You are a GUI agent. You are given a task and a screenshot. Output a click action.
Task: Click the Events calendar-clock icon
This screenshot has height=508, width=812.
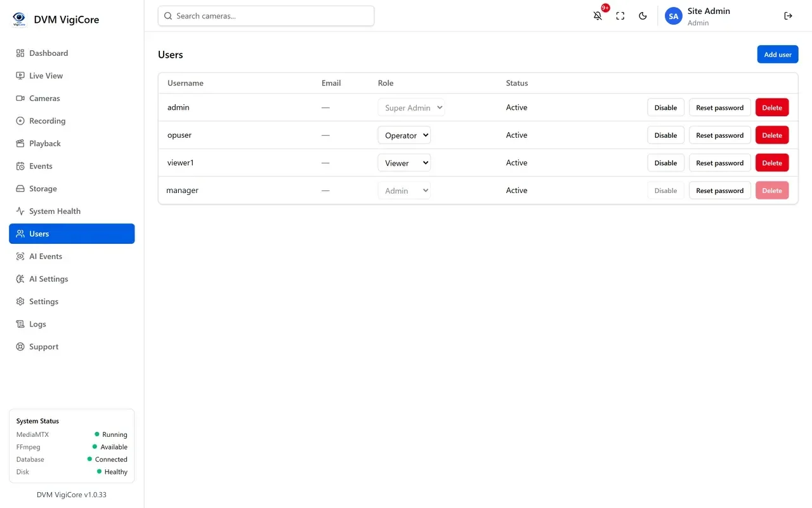click(20, 166)
